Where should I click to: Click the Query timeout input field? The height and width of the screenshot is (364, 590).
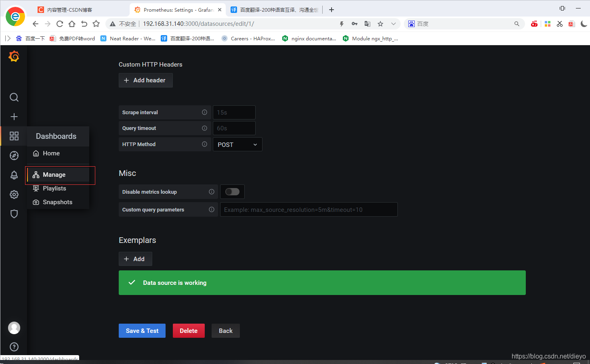pos(234,128)
